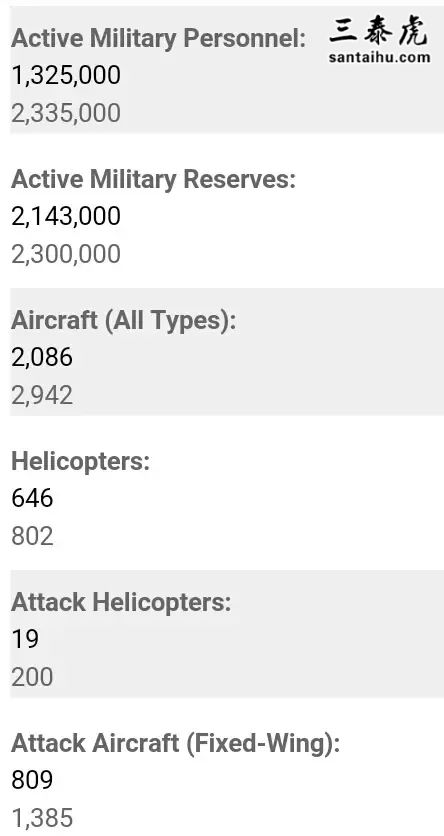Click the 802 helicopters value

32,536
